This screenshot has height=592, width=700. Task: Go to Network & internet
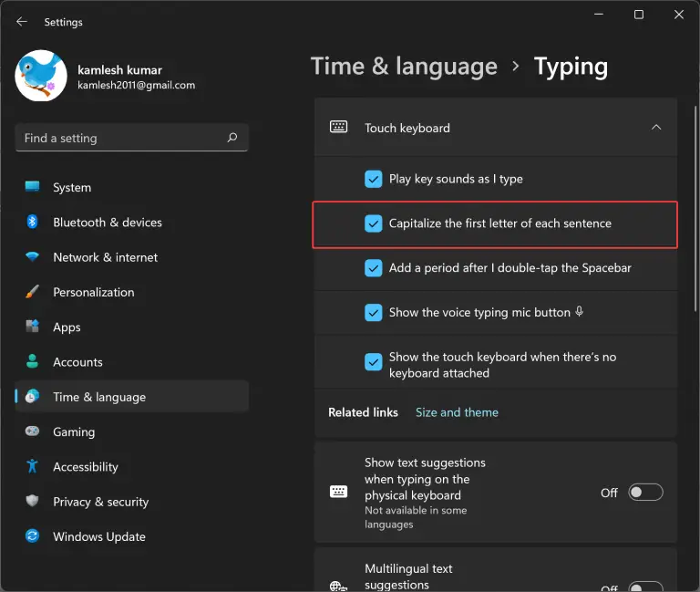131,257
